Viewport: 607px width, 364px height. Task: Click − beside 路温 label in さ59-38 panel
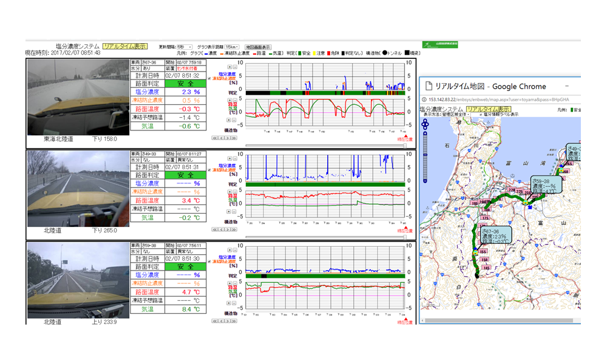(x=234, y=283)
